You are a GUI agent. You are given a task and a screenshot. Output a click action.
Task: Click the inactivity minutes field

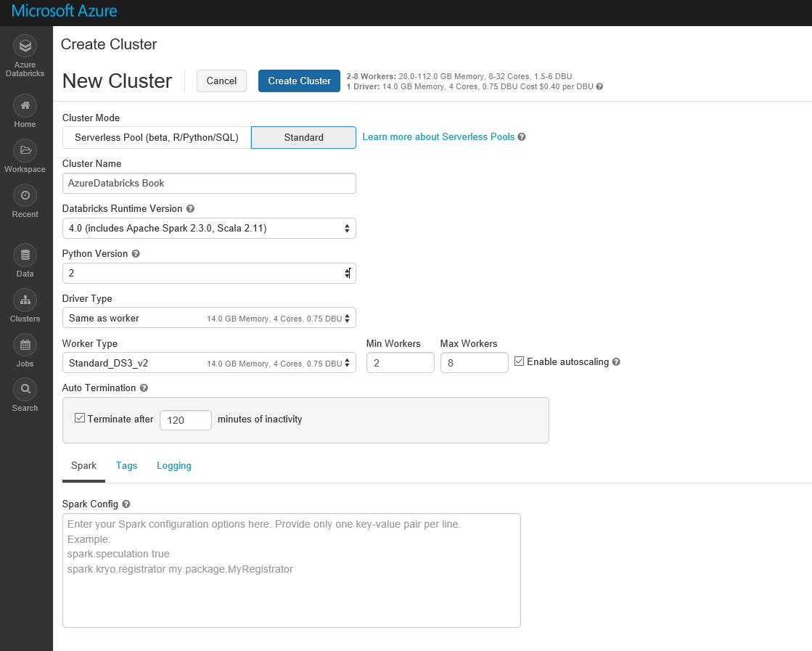[186, 420]
